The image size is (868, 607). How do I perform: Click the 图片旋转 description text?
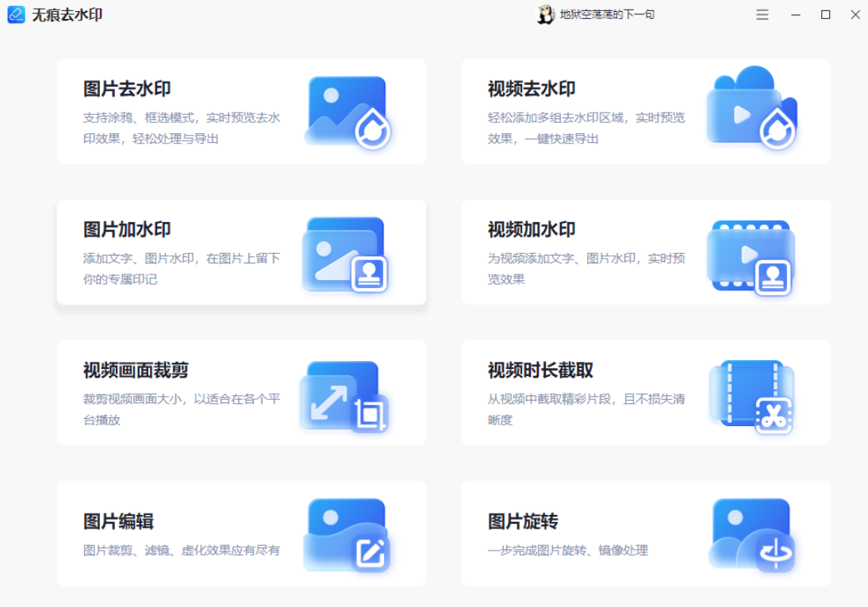click(x=568, y=550)
